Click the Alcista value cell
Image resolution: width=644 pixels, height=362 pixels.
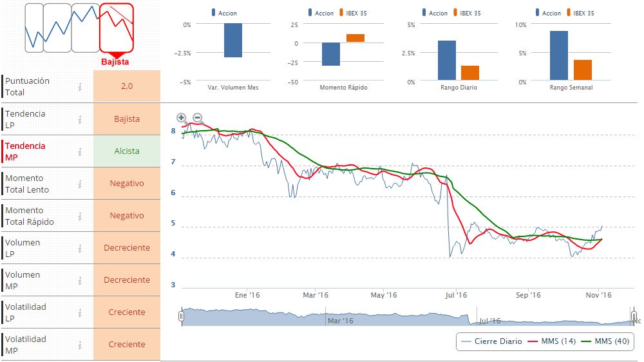point(127,151)
